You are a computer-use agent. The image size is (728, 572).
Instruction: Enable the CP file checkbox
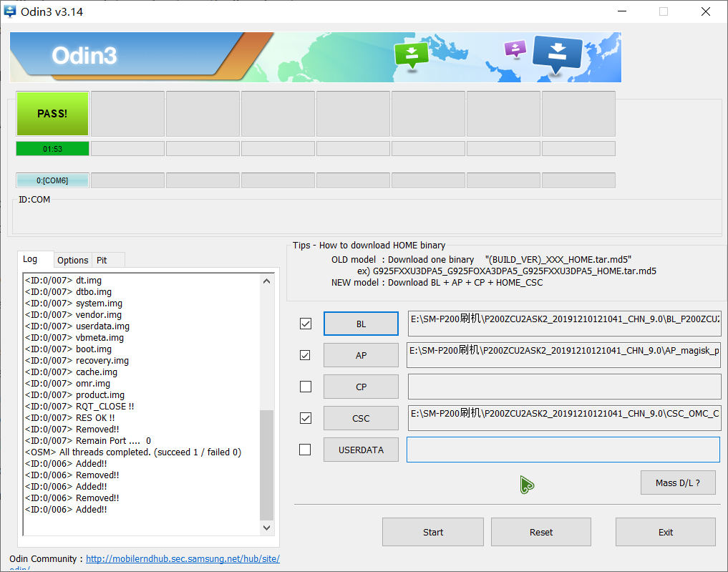click(x=306, y=387)
